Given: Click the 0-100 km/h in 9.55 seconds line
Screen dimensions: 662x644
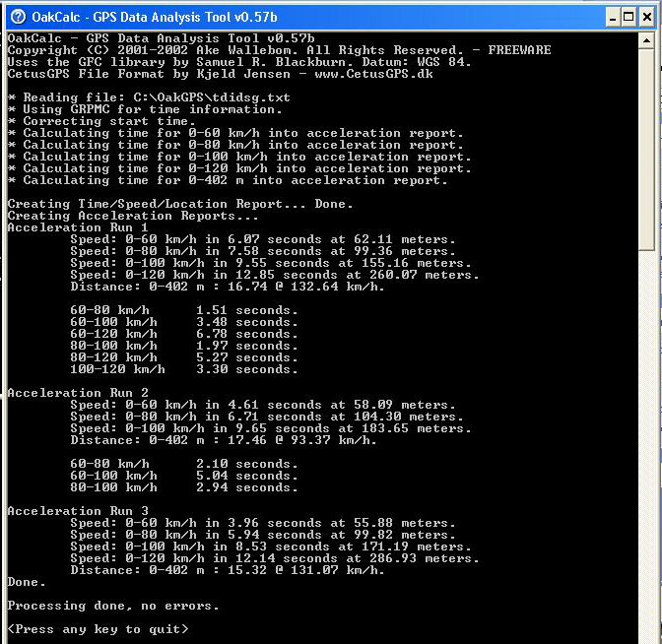Looking at the screenshot, I should click(271, 263).
